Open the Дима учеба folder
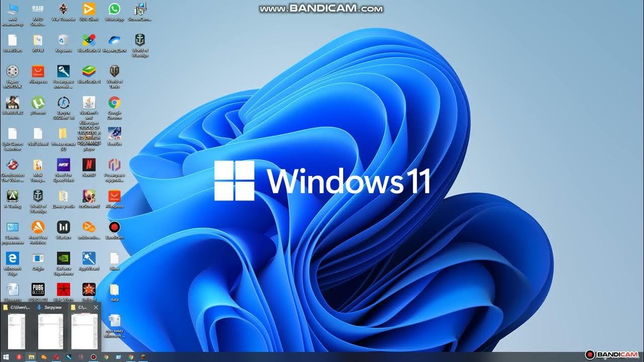644x362 pixels. coord(63,199)
